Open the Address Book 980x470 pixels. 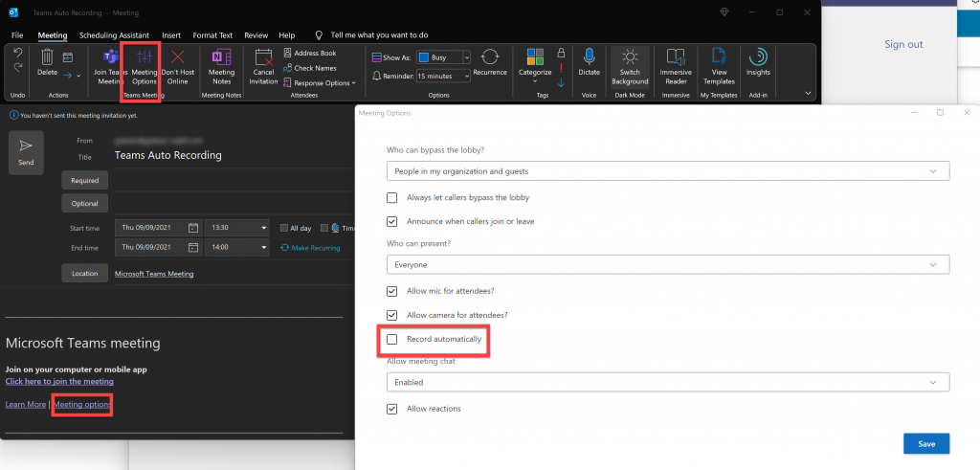(x=310, y=53)
